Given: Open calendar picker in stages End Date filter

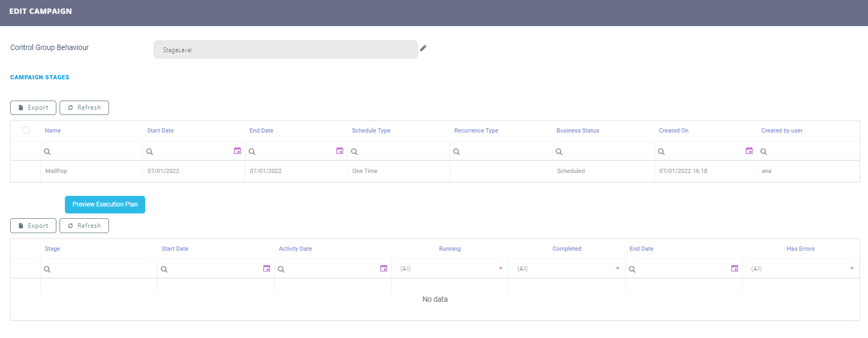Looking at the screenshot, I should [x=340, y=151].
